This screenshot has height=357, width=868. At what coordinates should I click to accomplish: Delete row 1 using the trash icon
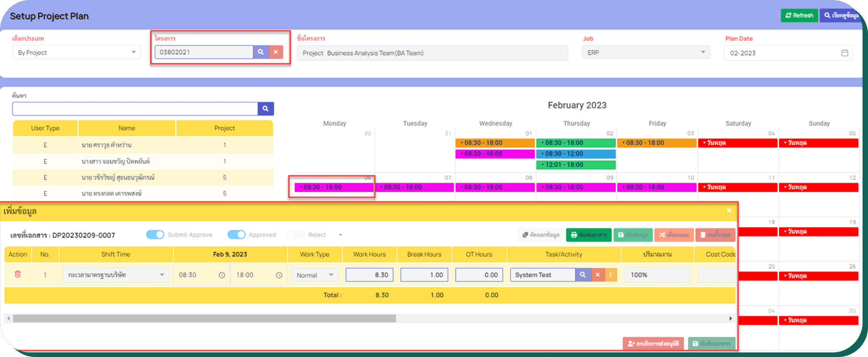18,274
